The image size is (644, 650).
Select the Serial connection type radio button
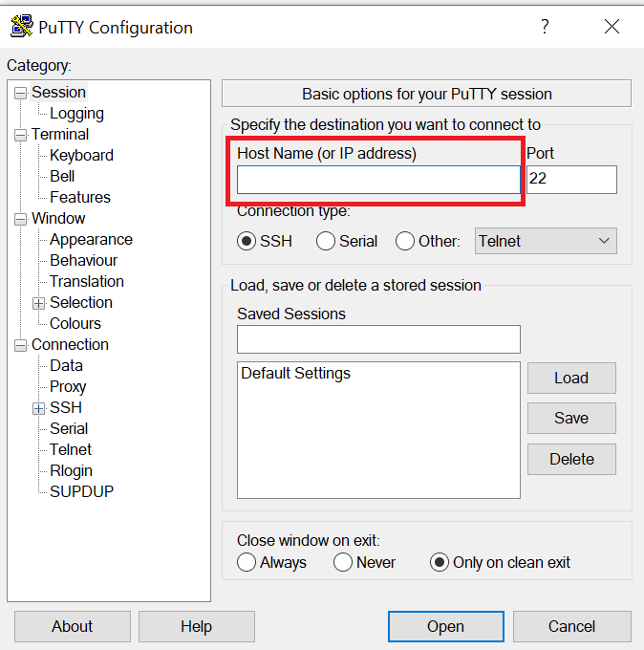(325, 241)
